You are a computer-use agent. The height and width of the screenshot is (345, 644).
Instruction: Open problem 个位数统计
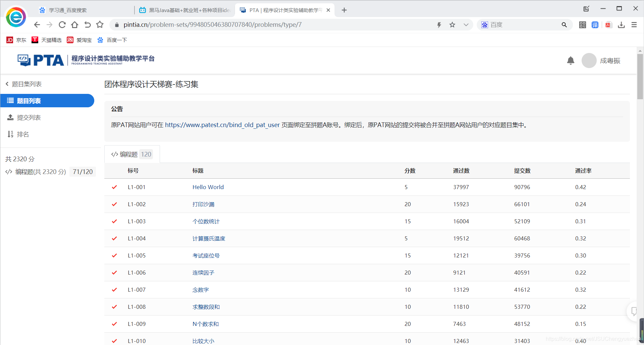[206, 221]
